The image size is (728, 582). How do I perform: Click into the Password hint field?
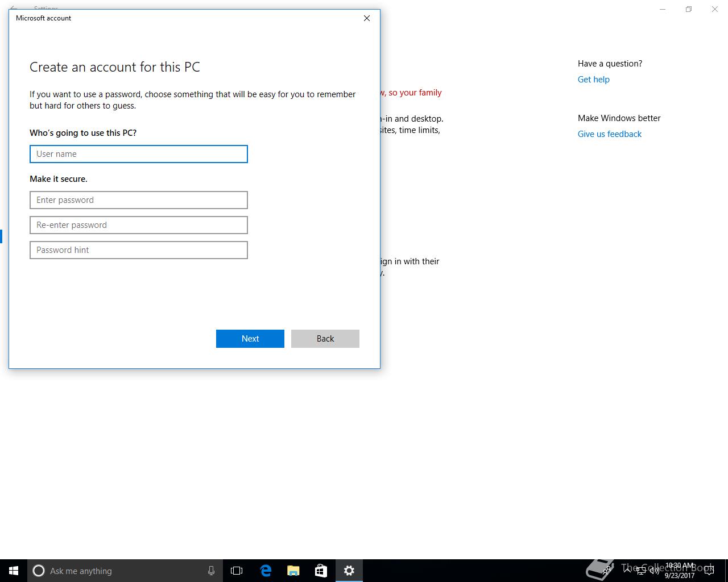(x=139, y=250)
